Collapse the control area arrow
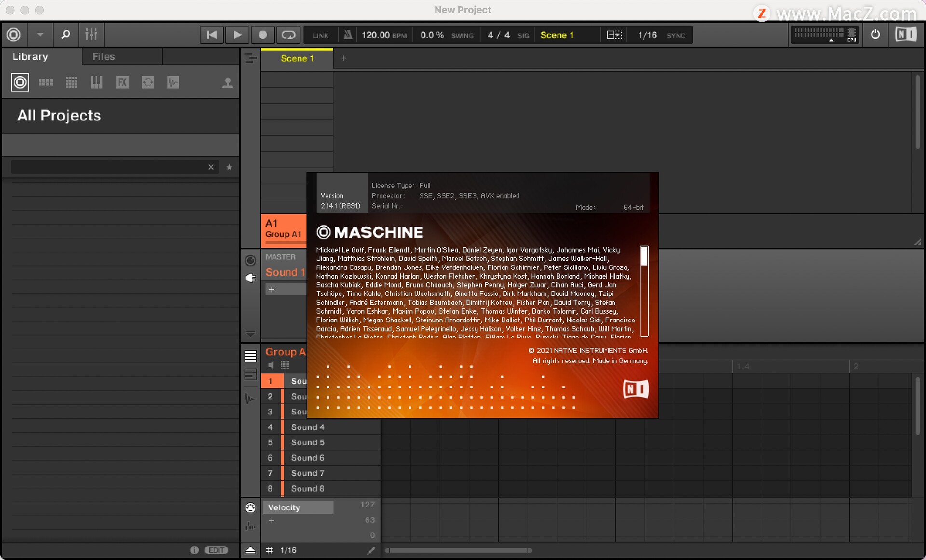This screenshot has width=926, height=560. pos(250,333)
